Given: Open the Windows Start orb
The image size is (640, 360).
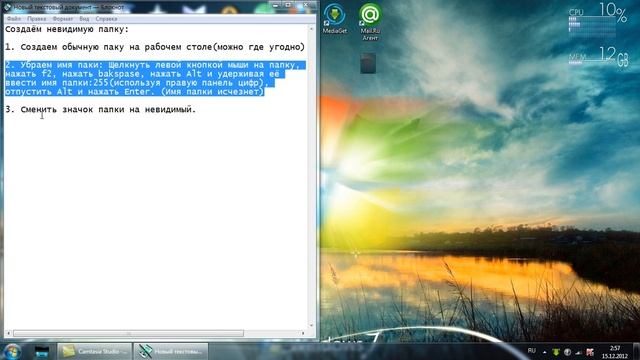Looking at the screenshot, I should (x=12, y=351).
